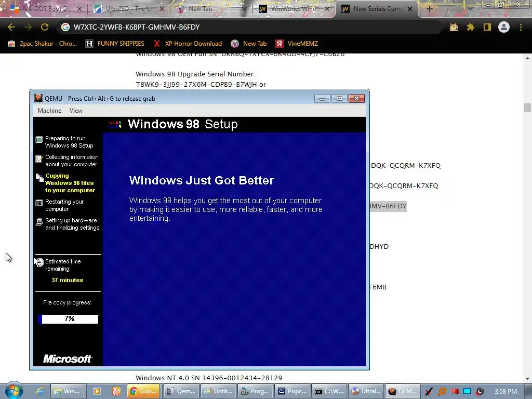Switch to the UltraISO tab
The width and height of the screenshot is (532, 399).
[129, 9]
